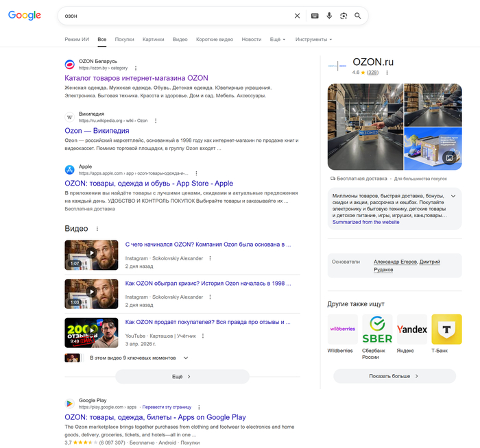Play the 1:03 Instagram video thumbnail

[91, 294]
